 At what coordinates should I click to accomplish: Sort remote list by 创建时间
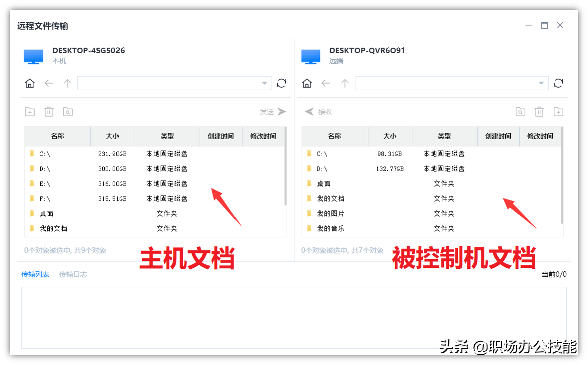498,136
